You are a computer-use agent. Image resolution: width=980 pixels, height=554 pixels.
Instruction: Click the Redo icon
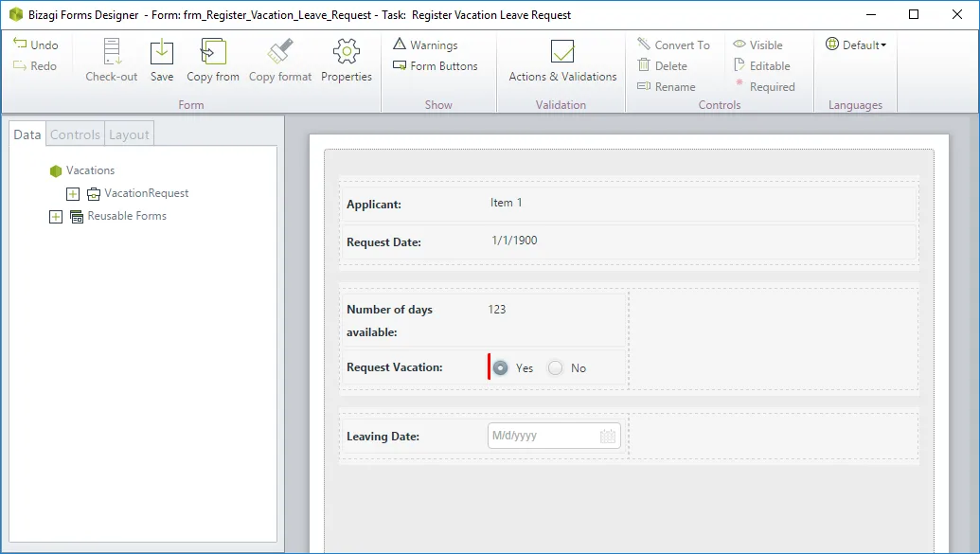click(x=20, y=65)
